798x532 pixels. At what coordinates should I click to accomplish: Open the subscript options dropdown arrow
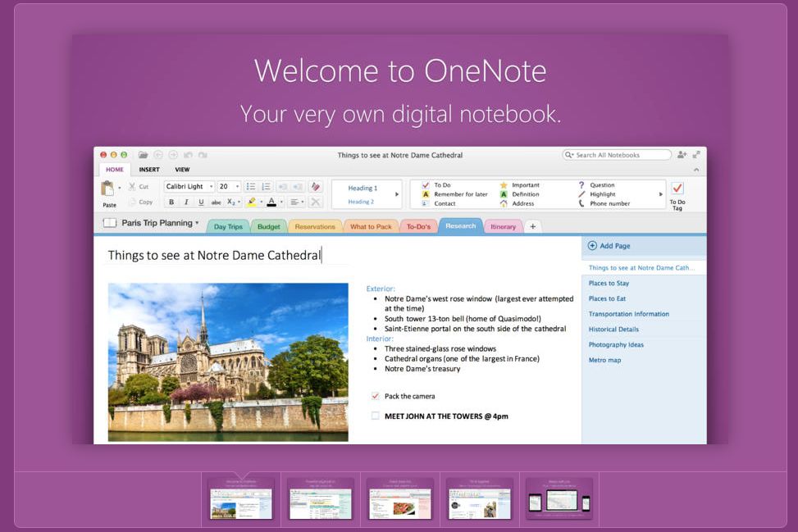click(239, 202)
